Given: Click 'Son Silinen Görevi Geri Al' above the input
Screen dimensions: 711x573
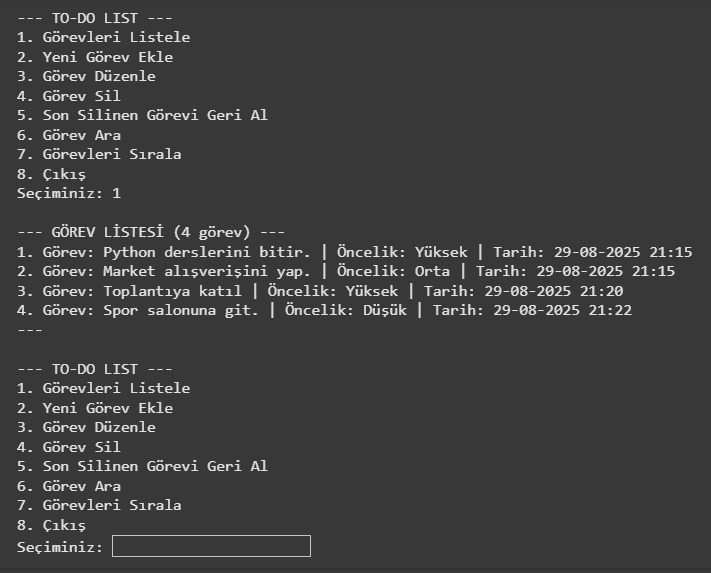Looking at the screenshot, I should point(155,466).
